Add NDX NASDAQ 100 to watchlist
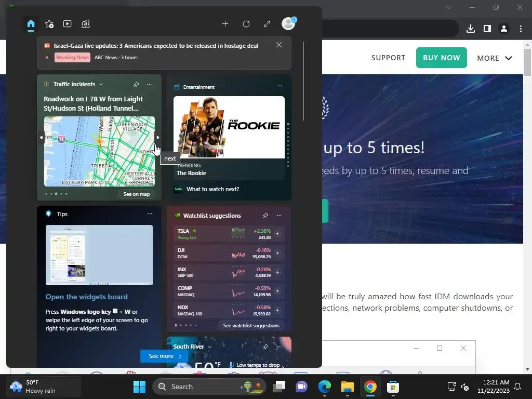532x399 pixels. click(x=277, y=310)
